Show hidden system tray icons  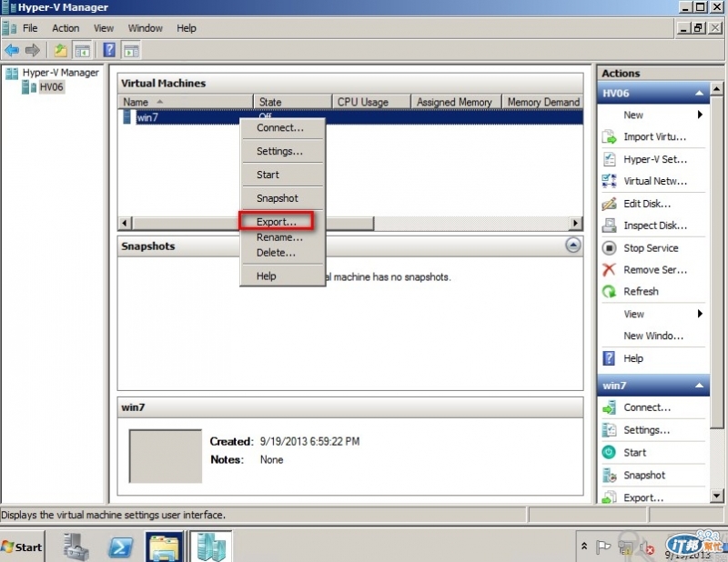click(x=584, y=547)
